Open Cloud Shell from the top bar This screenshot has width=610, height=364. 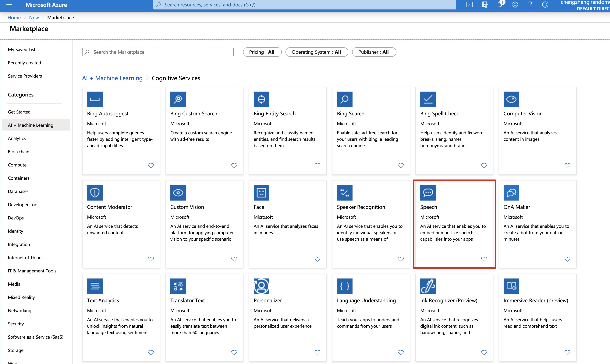point(469,5)
